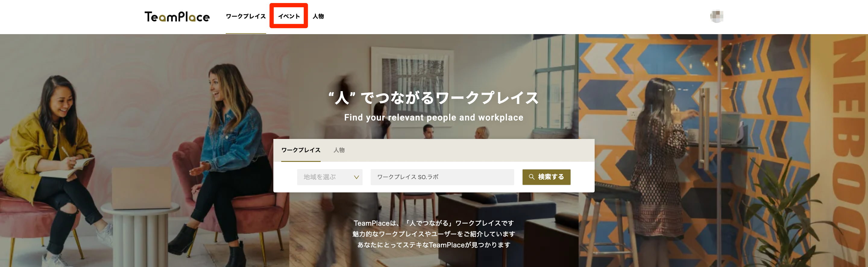Viewport: 868px width, 267px height.
Task: Switch to the ワークプレイス search tab
Action: [301, 150]
